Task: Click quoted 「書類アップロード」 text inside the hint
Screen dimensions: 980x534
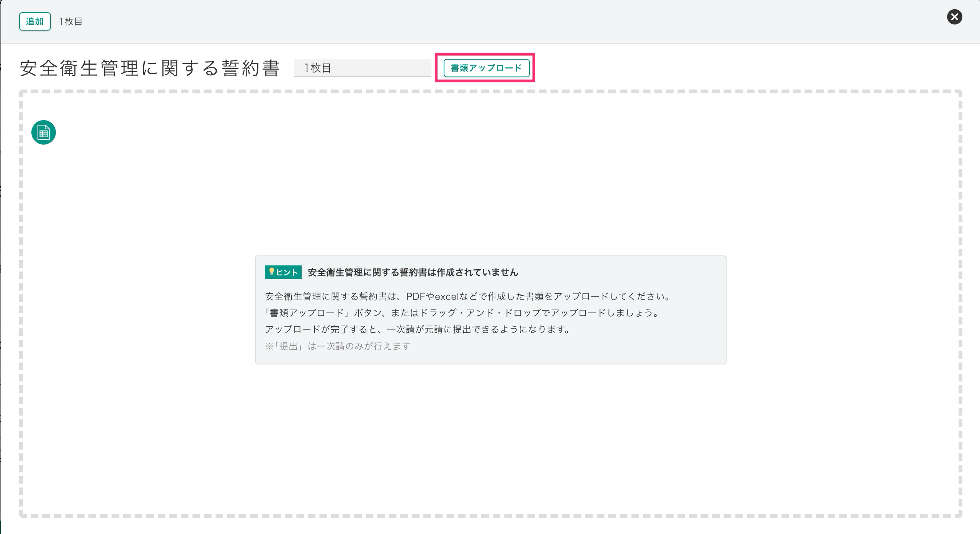Action: coord(307,313)
